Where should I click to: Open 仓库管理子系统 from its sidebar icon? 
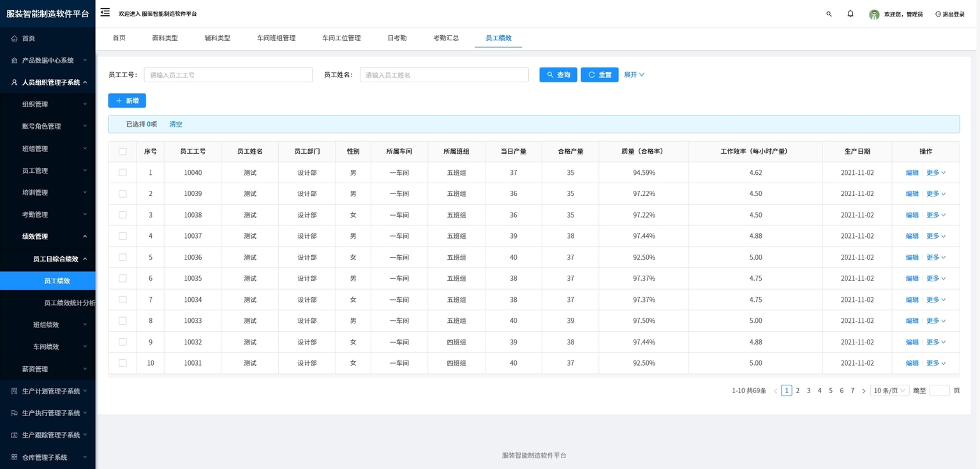coord(14,457)
